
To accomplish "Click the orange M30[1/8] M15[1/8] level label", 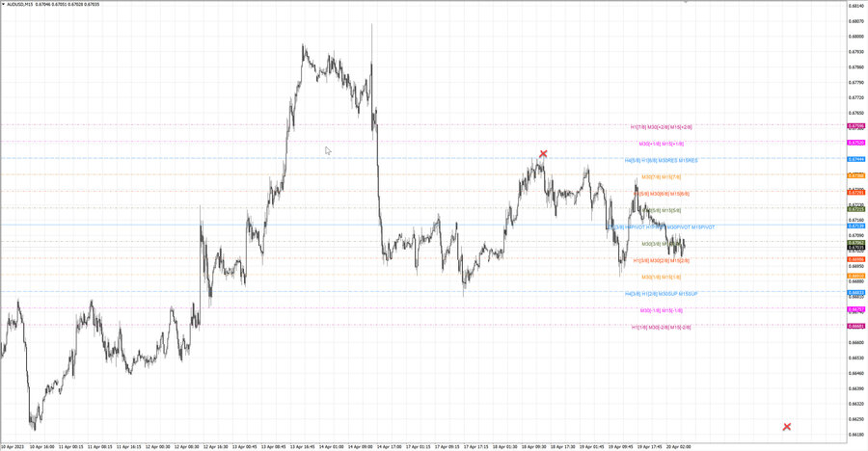I will coord(661,278).
